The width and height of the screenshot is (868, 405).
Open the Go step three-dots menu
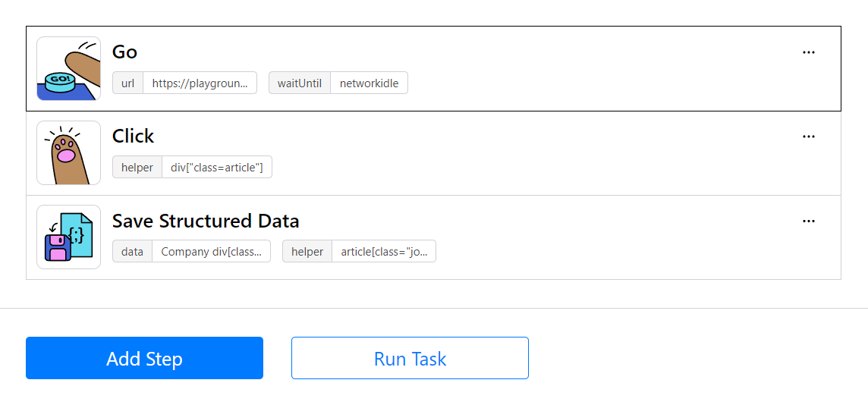[809, 52]
